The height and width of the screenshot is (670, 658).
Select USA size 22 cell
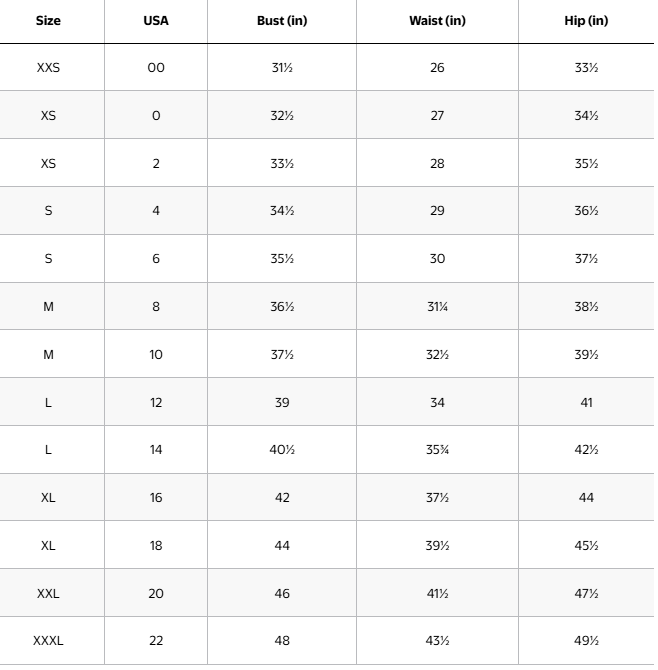[x=156, y=641]
